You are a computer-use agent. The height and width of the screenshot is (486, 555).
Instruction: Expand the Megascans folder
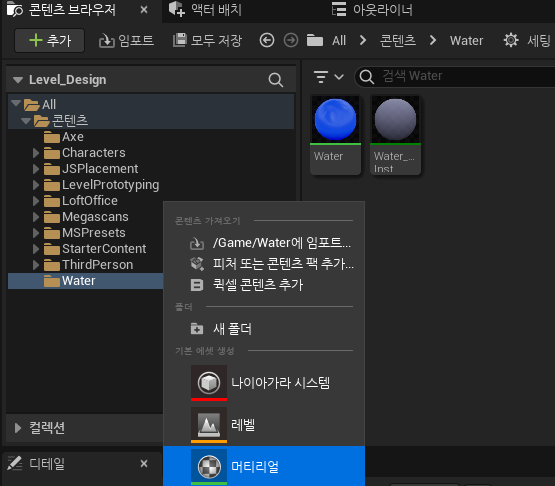35,217
